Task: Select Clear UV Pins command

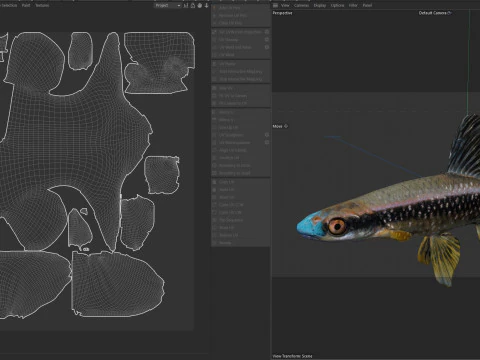Action: 230,23
